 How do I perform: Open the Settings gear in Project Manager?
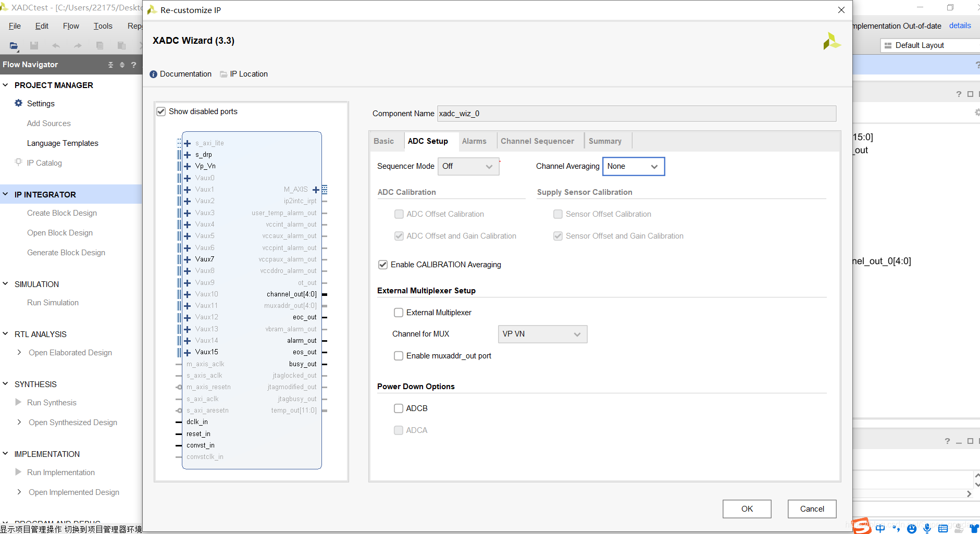(19, 103)
